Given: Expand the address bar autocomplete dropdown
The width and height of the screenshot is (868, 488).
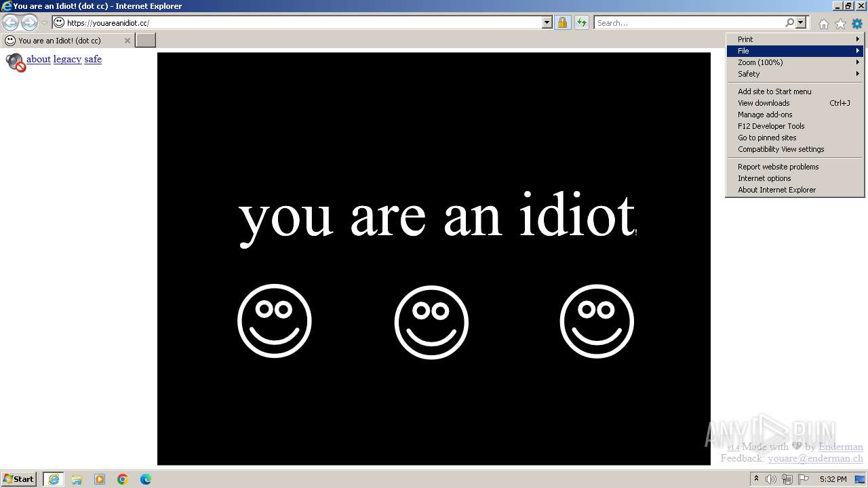Looking at the screenshot, I should point(547,23).
